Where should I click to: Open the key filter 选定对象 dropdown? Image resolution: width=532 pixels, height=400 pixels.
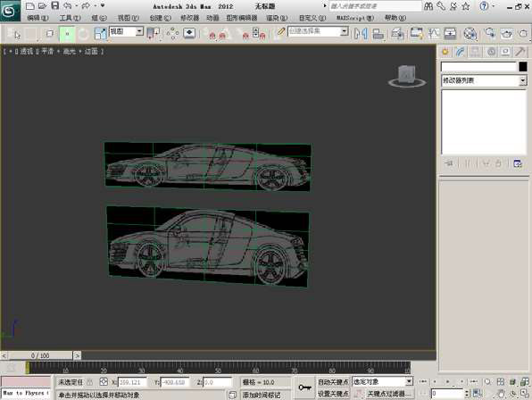coord(382,381)
